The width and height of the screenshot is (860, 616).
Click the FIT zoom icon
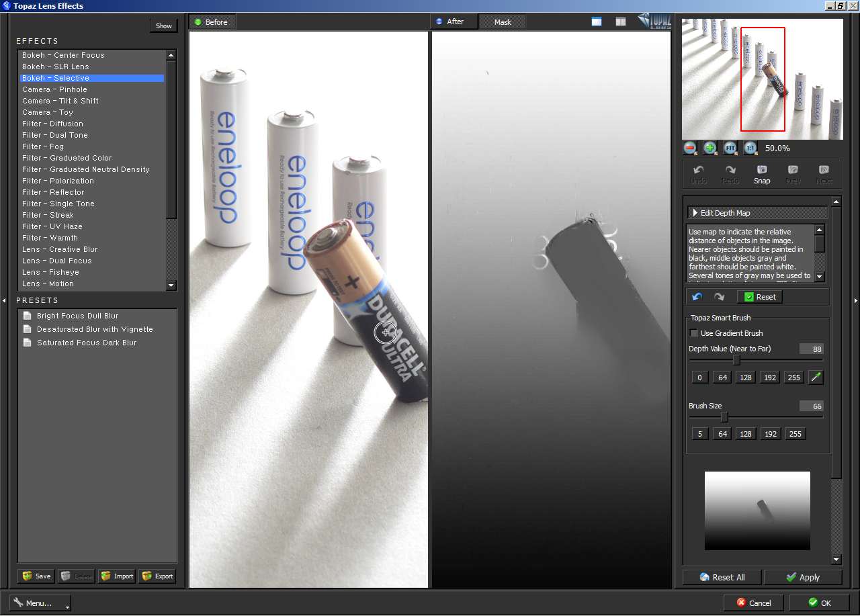point(730,148)
